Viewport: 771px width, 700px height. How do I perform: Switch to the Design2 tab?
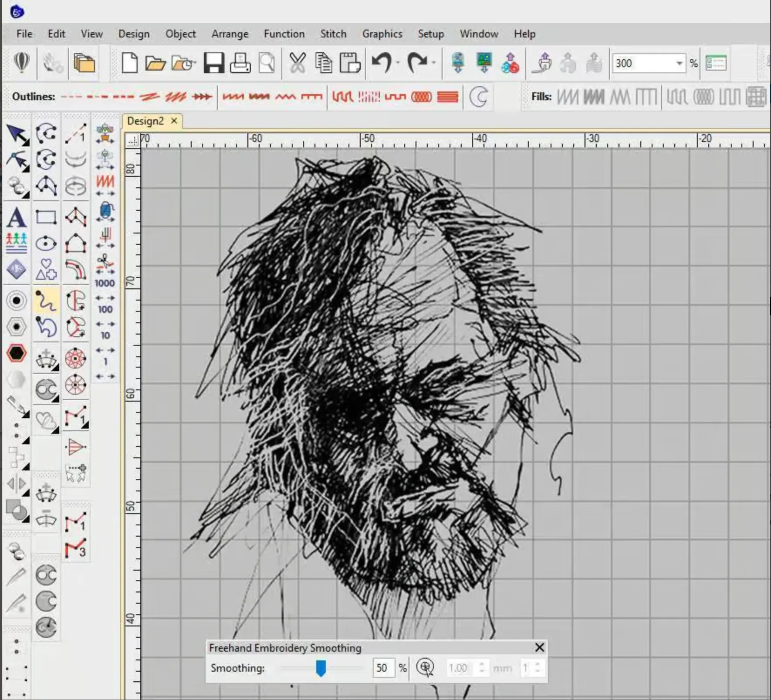click(x=145, y=121)
